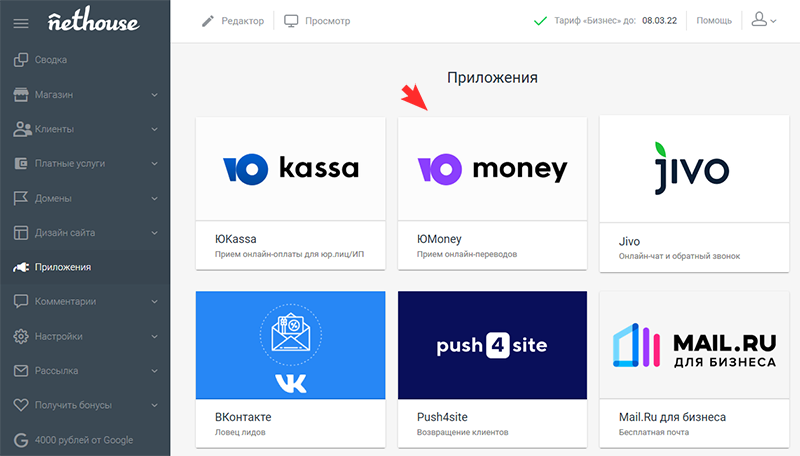Expand the Дизайн сайта chevron
The height and width of the screenshot is (456, 800).
pyautogui.click(x=154, y=233)
